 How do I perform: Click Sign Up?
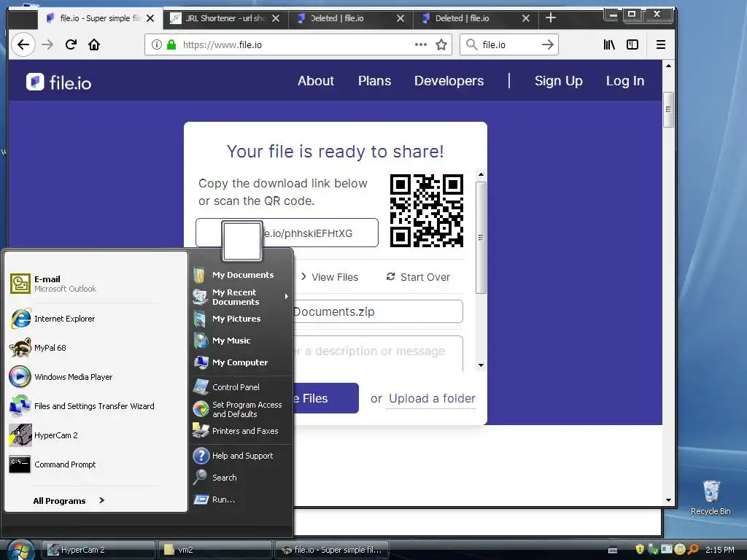(x=558, y=81)
